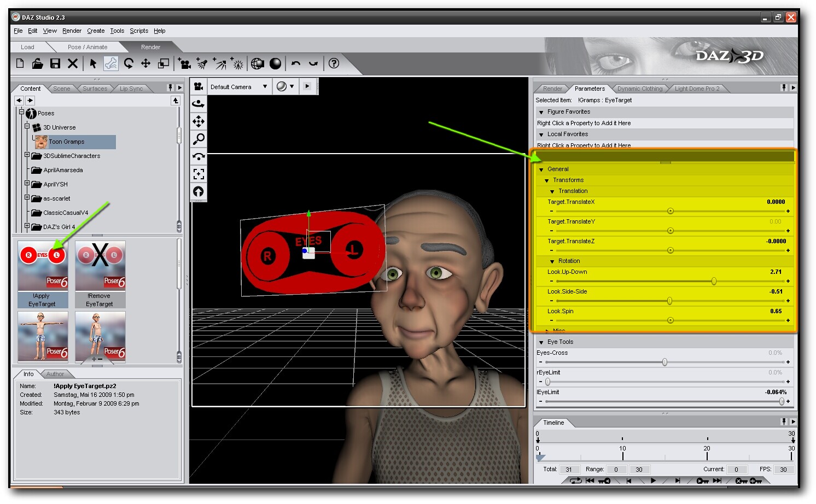Screen dimensions: 816x504
Task: Add a new camera to scene
Action: pos(185,64)
